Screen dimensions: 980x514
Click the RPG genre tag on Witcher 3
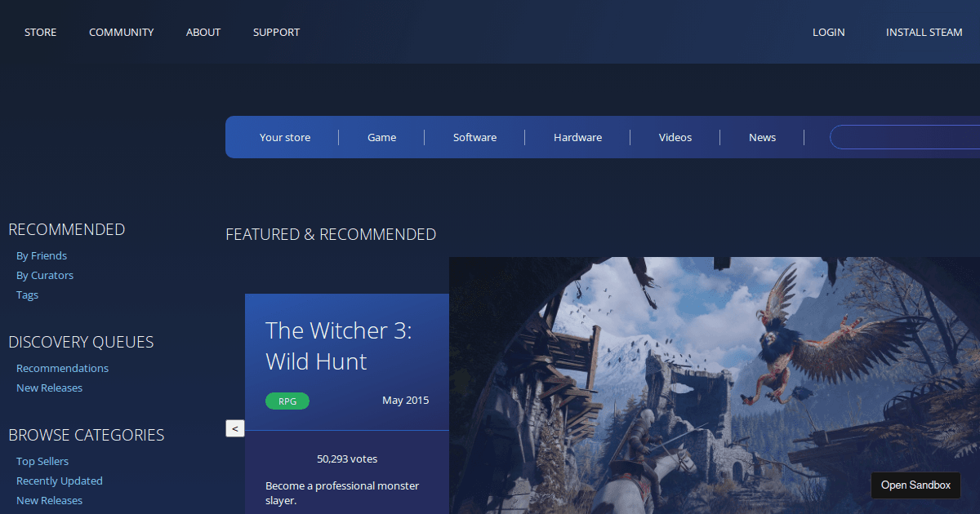287,401
